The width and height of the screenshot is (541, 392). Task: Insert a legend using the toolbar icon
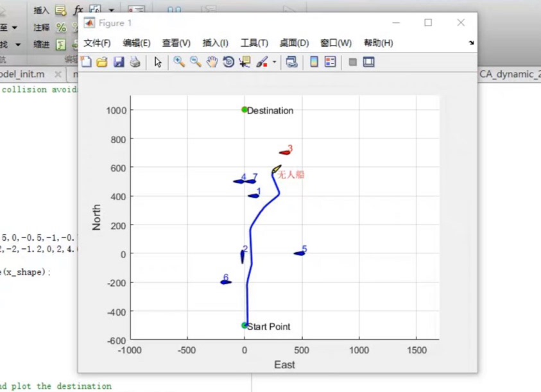[331, 62]
